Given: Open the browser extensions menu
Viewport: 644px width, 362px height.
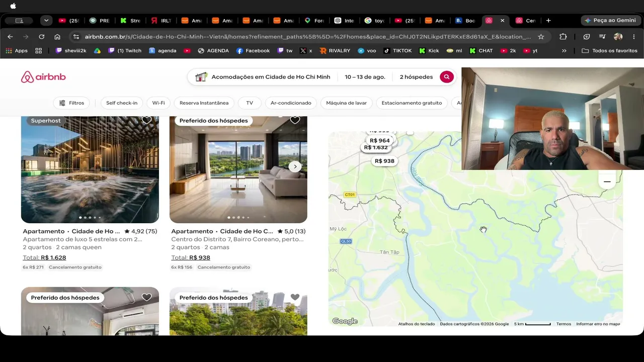Looking at the screenshot, I should pos(563,37).
